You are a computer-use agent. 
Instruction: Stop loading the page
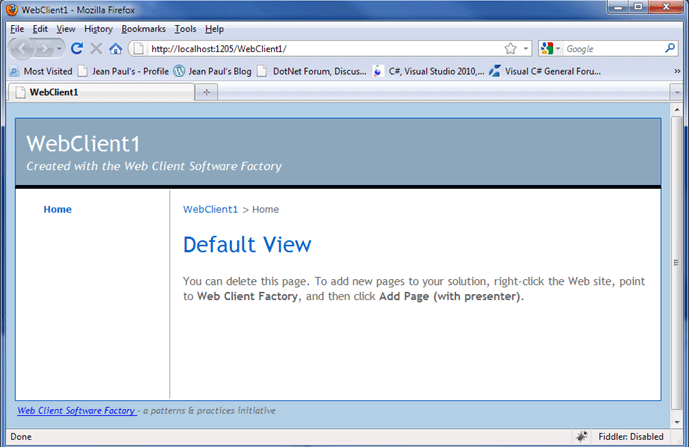click(x=96, y=48)
